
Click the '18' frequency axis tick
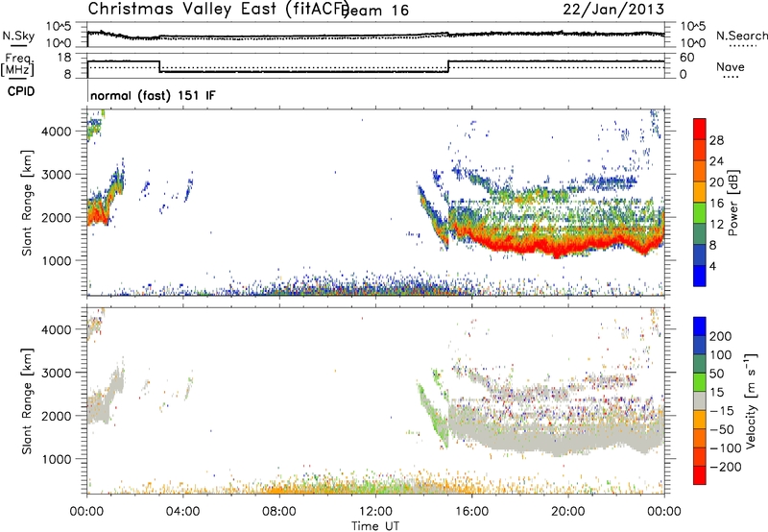[x=64, y=58]
